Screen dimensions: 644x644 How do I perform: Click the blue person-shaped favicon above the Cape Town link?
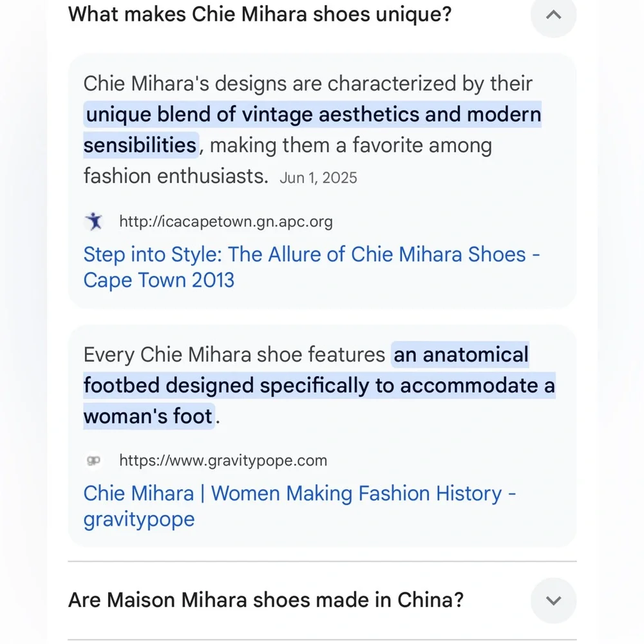pos(94,221)
